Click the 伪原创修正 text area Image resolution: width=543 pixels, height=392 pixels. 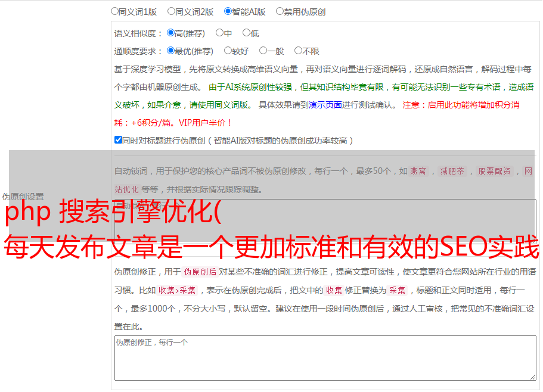pyautogui.click(x=325, y=358)
